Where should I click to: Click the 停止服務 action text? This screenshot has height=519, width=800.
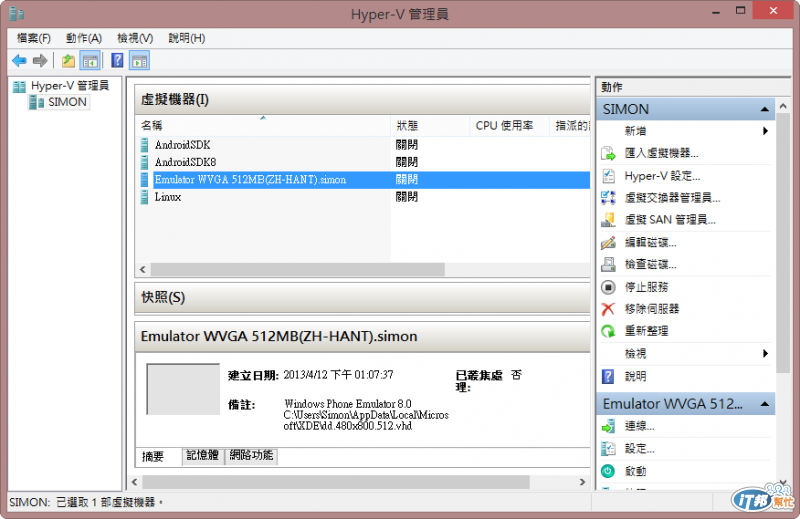(646, 287)
